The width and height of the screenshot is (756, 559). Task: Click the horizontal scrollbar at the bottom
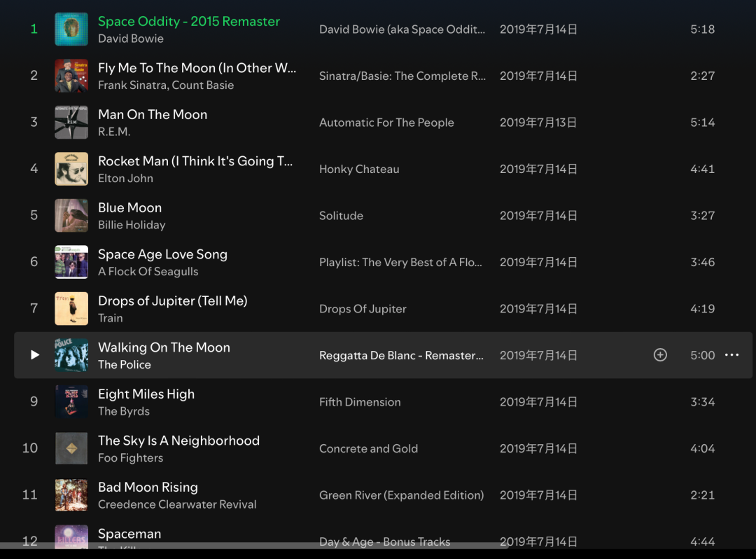pos(254,546)
